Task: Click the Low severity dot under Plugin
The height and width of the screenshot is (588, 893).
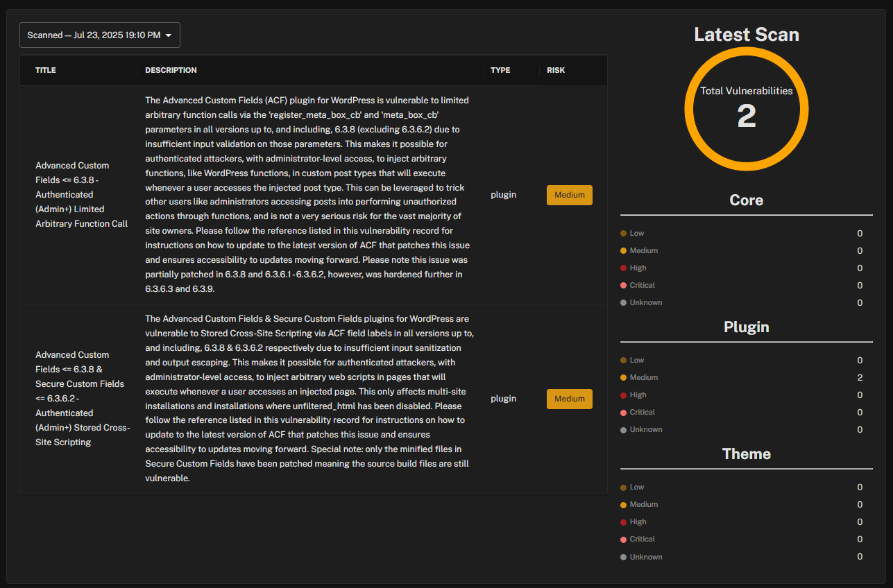Action: coord(623,360)
